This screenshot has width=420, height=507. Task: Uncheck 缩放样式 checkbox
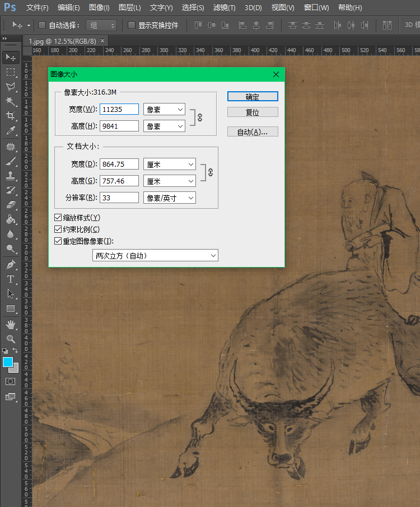(x=58, y=218)
